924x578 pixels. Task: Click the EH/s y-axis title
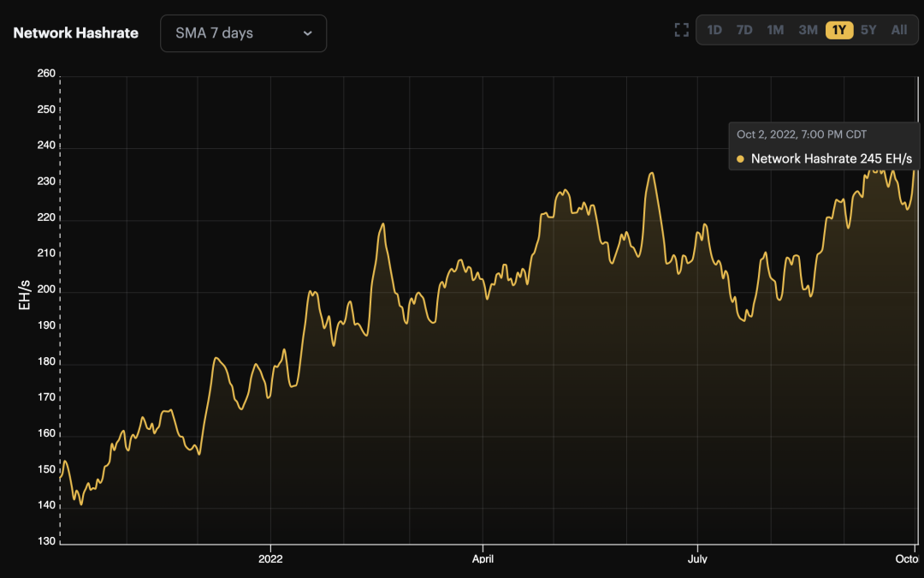(24, 295)
